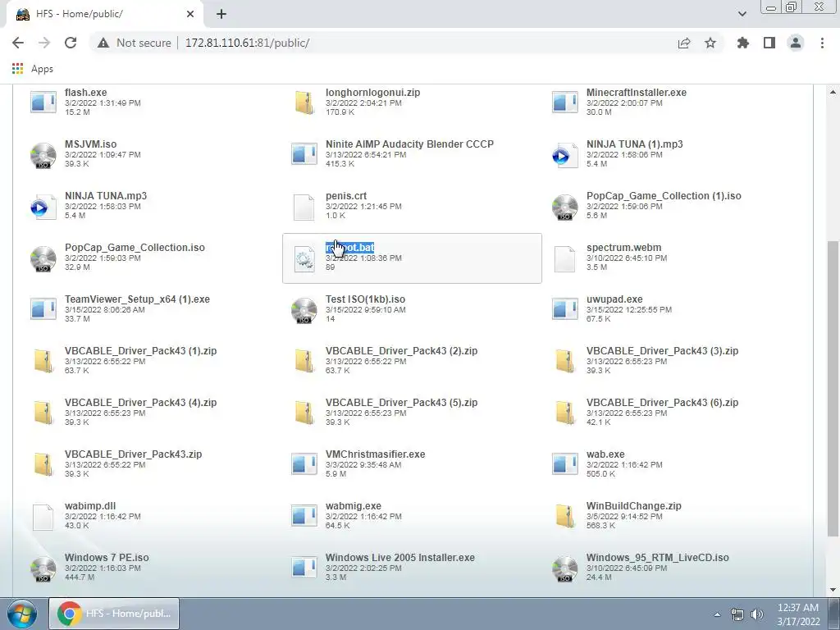Open the volume speaker tray icon
840x630 pixels.
pos(757,614)
